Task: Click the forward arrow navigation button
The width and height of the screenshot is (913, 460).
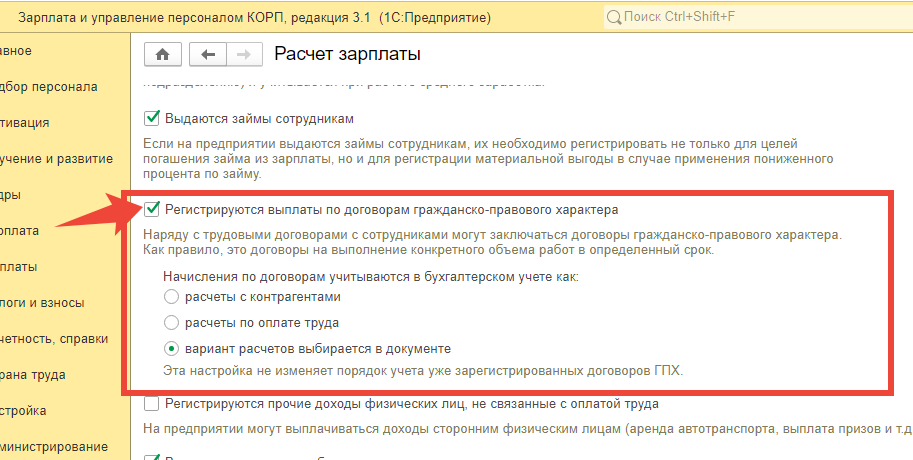Action: click(x=245, y=54)
